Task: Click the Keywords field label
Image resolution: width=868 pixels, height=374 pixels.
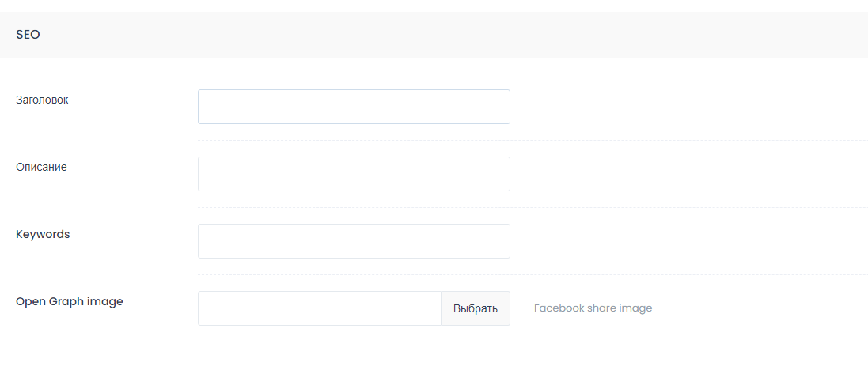Action: [x=43, y=234]
